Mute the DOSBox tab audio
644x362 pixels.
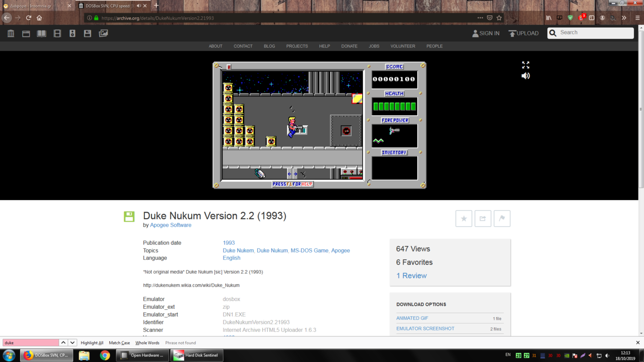139,6
